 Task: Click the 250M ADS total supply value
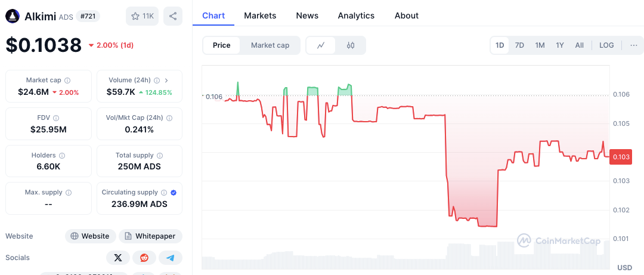(139, 167)
